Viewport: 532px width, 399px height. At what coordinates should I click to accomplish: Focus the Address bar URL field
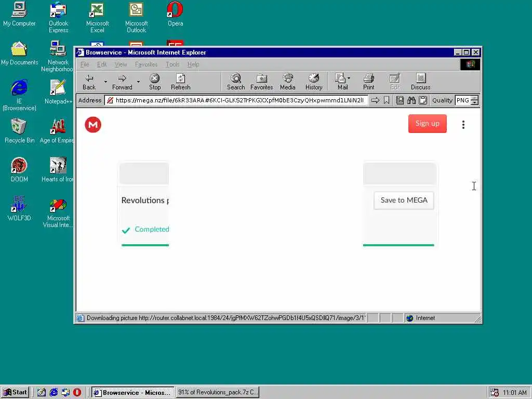(236, 100)
